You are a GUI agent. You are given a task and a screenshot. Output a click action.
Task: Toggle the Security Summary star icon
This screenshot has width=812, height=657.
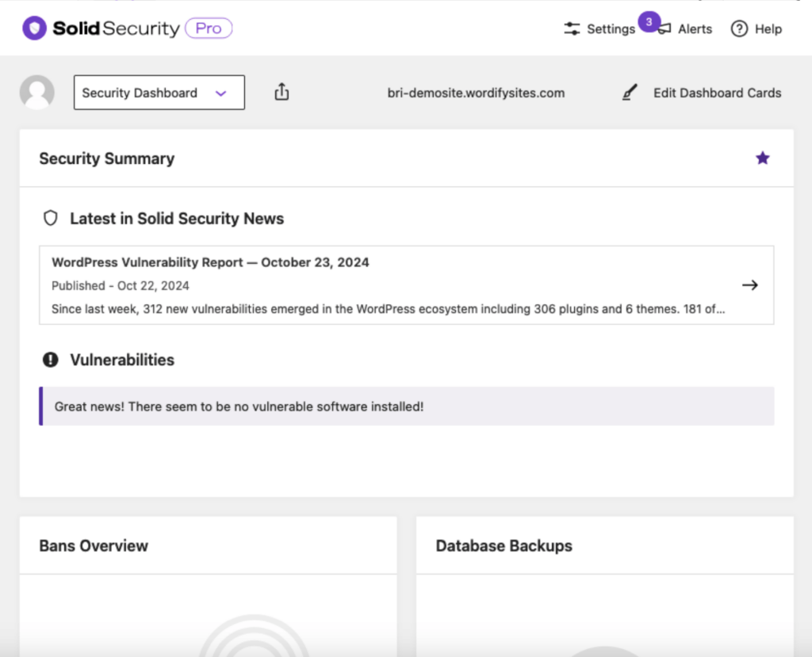click(762, 158)
